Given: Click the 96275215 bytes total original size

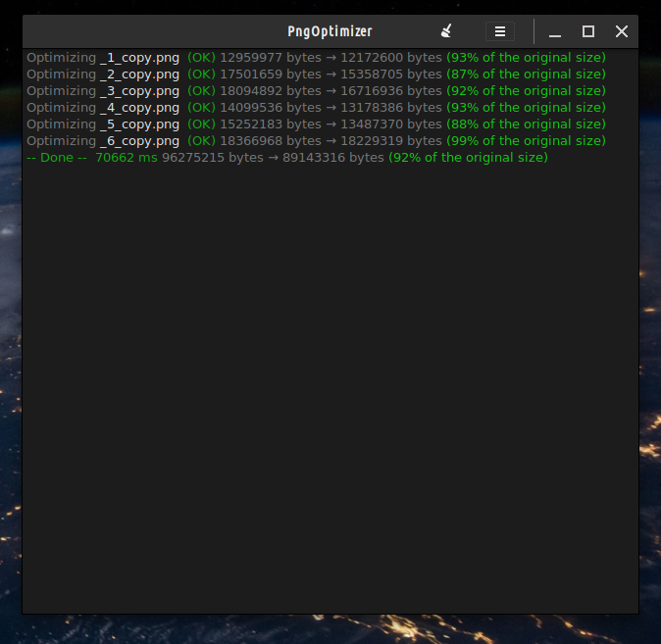Looking at the screenshot, I should click(x=213, y=158).
